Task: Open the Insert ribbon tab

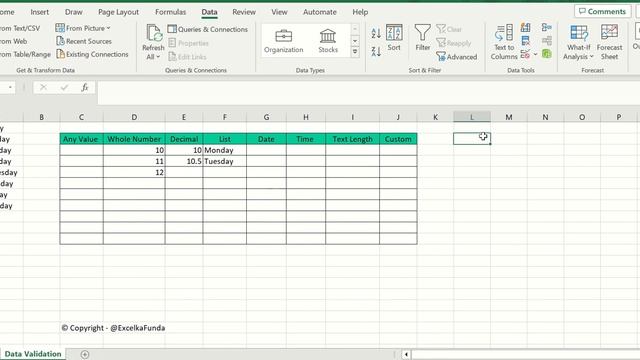Action: pyautogui.click(x=40, y=12)
